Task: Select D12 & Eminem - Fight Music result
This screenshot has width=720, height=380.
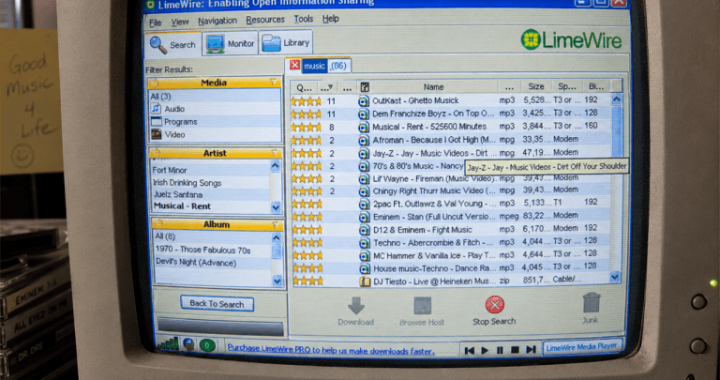Action: click(451, 229)
